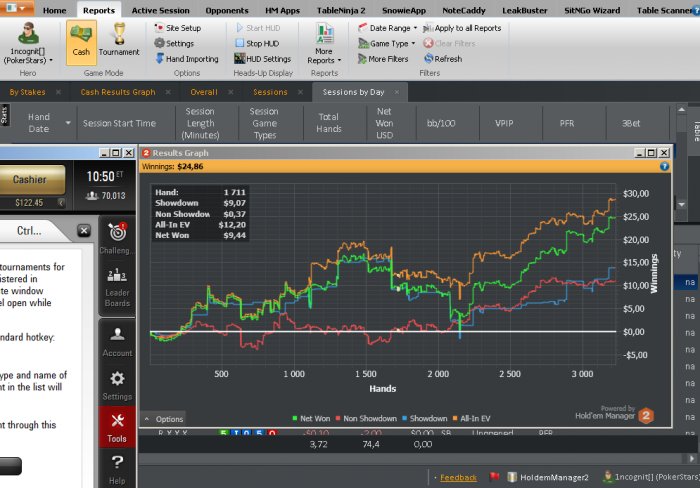Click the Cashier button in PokerStars window
Viewport: 700px width, 488px height.
[x=29, y=179]
